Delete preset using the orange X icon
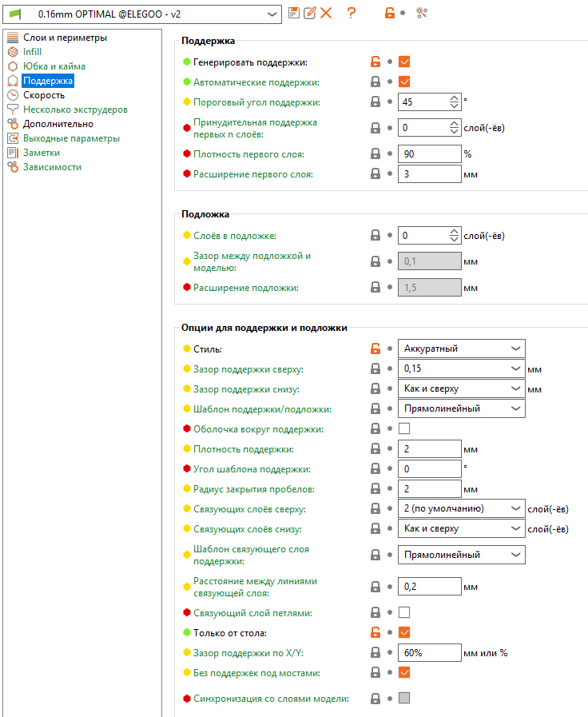Viewport: 588px width, 717px height. 326,13
